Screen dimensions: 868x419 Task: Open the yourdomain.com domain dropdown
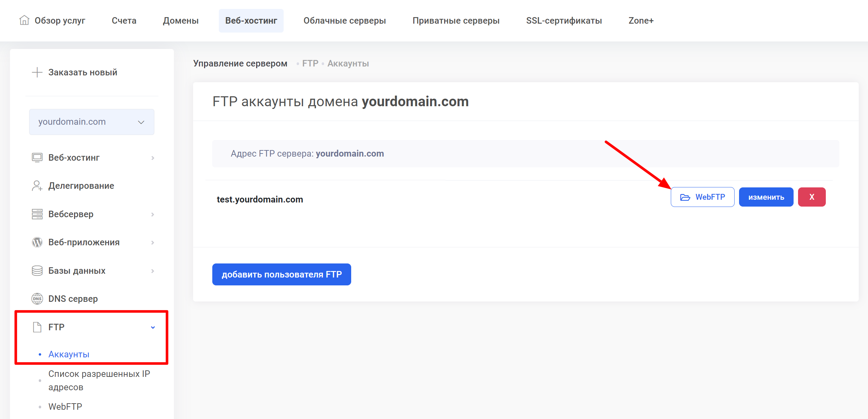pos(92,122)
